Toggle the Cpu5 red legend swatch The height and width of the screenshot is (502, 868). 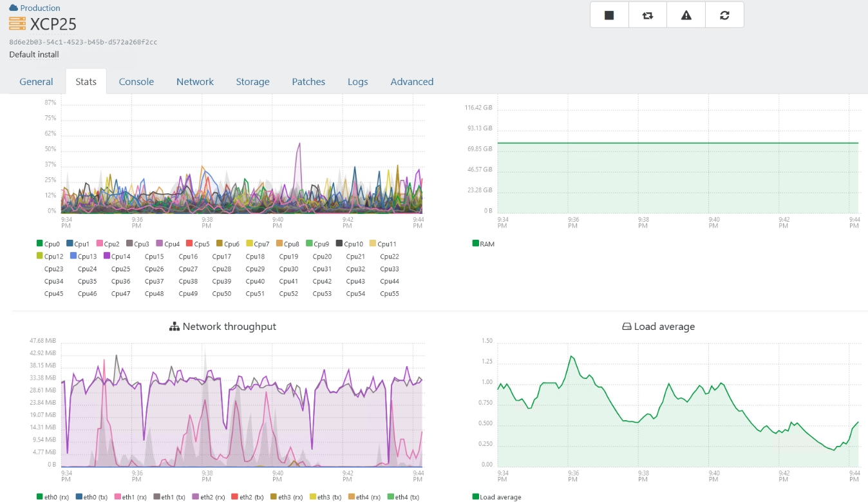(189, 244)
